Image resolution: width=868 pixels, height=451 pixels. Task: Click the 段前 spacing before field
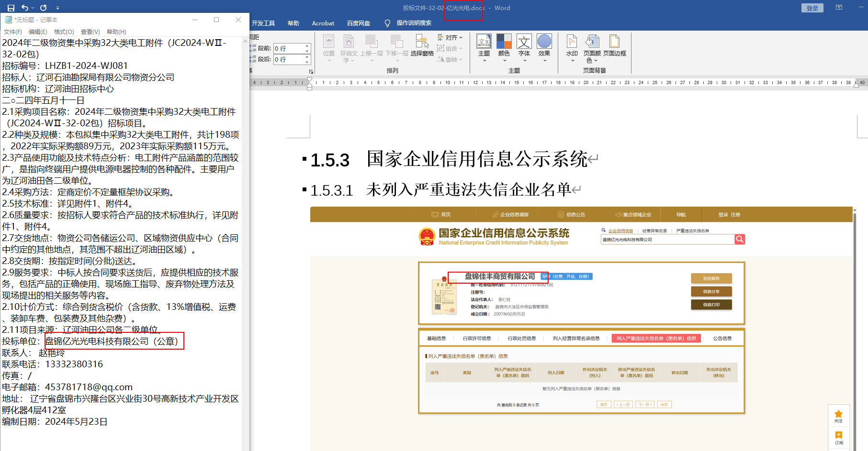[x=289, y=48]
